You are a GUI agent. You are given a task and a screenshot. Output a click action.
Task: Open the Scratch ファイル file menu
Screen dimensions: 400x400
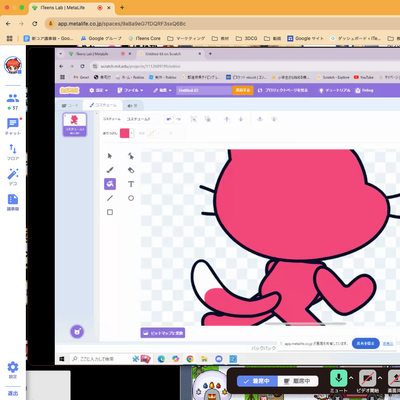point(130,90)
